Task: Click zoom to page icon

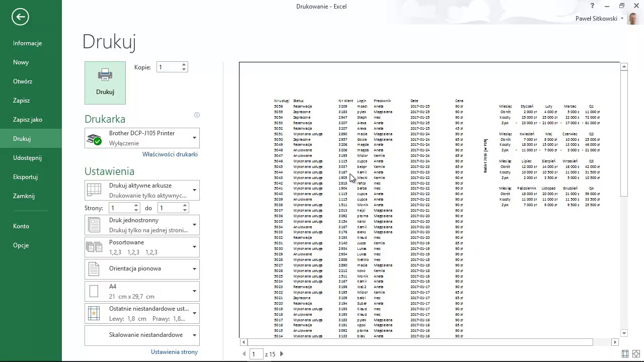Action: tap(636, 354)
